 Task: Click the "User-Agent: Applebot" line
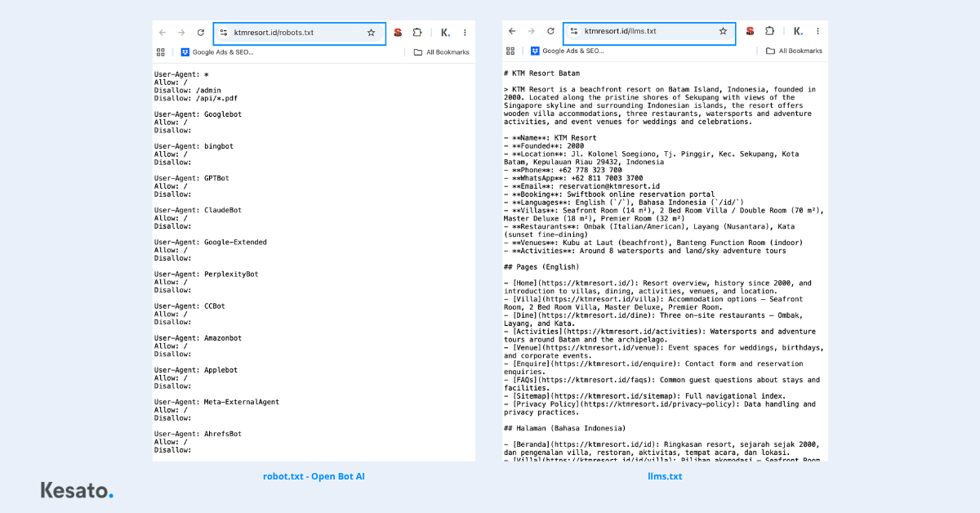coord(196,370)
